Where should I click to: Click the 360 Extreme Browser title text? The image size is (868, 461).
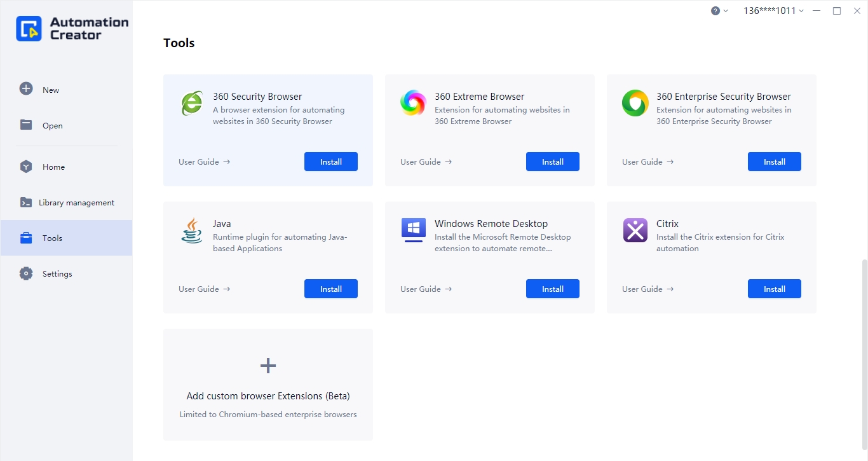coord(479,97)
